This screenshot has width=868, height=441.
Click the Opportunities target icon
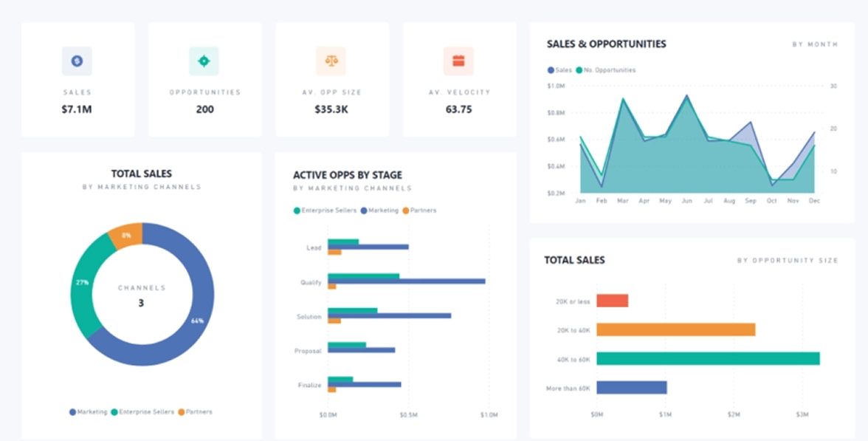click(x=204, y=61)
